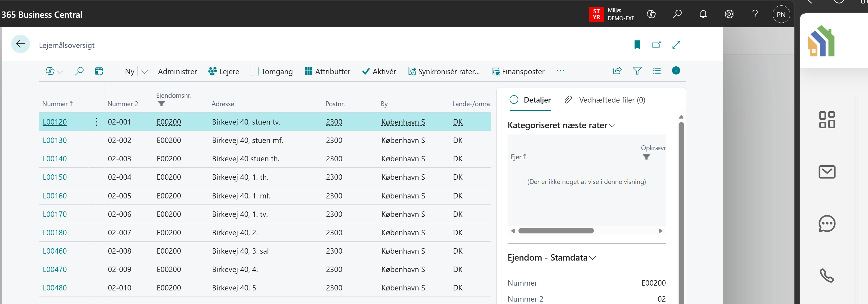Sort by the Adresse column header
868x304 pixels.
click(x=223, y=104)
